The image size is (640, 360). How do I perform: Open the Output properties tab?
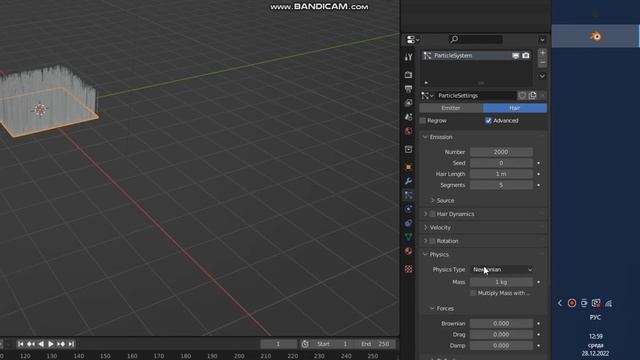pos(409,89)
